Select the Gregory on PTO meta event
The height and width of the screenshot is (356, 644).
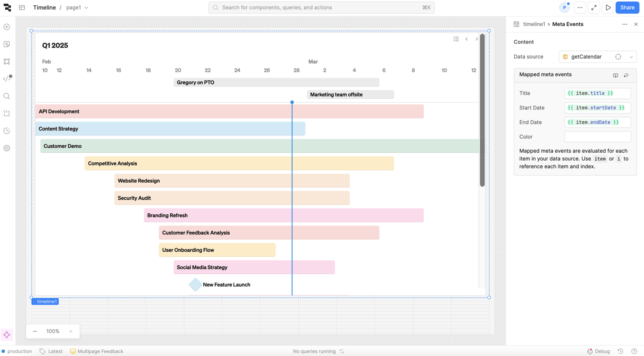(x=276, y=83)
